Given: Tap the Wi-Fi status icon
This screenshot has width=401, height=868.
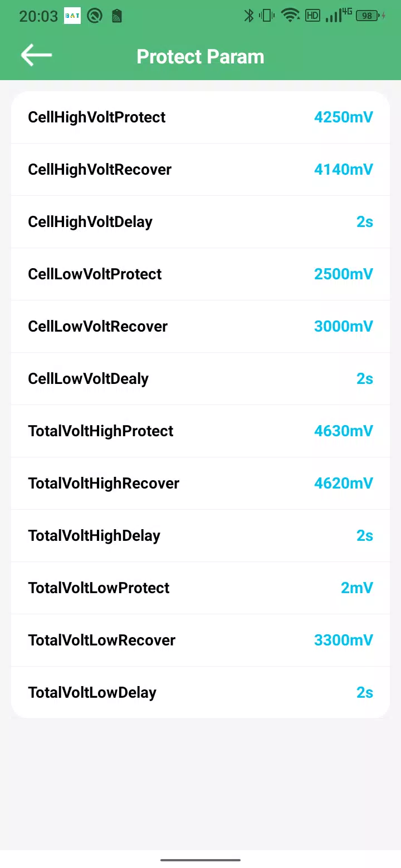Looking at the screenshot, I should tap(290, 16).
